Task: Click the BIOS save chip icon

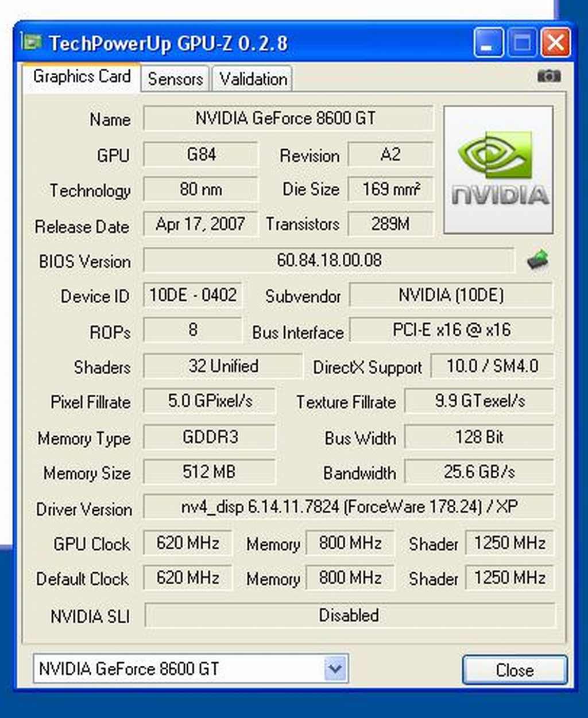Action: [x=537, y=261]
